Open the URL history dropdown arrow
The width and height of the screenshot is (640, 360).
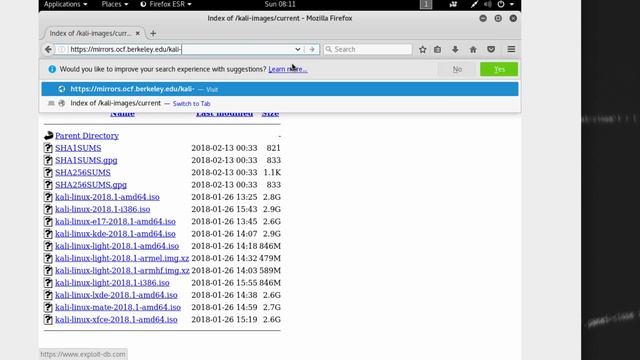pyautogui.click(x=298, y=49)
